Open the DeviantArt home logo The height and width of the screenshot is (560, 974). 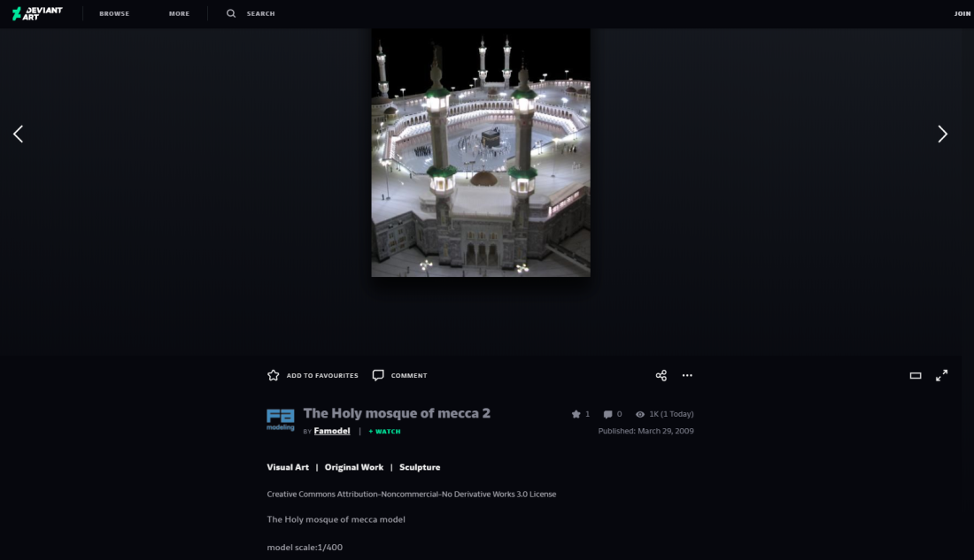click(x=37, y=13)
